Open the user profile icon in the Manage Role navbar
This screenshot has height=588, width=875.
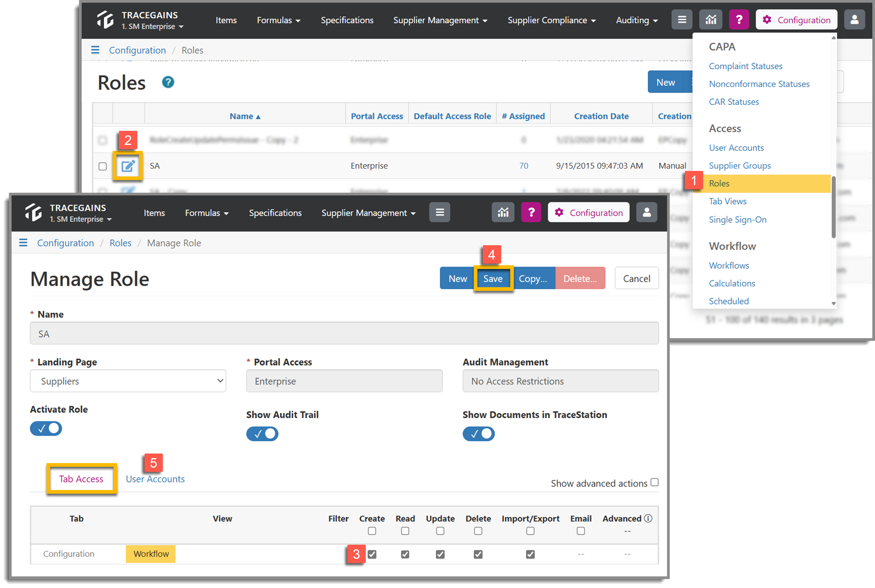click(647, 212)
